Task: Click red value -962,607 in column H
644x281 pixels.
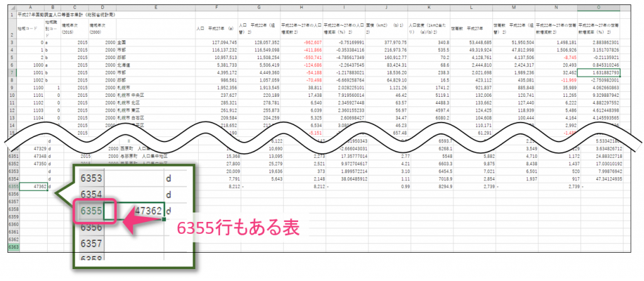Action: (x=306, y=42)
